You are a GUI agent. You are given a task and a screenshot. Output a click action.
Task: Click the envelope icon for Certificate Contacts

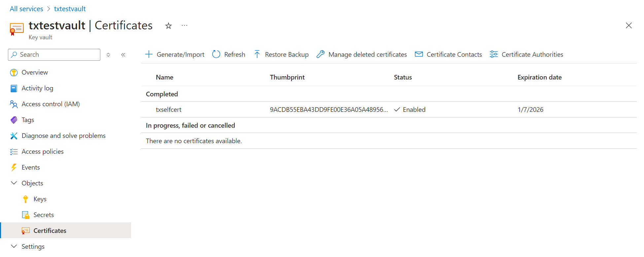pos(419,54)
